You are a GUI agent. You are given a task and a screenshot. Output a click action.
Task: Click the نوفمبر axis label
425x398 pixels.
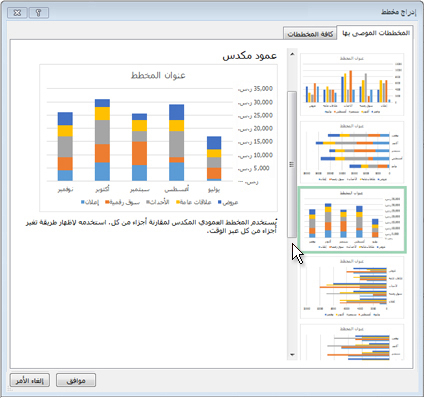[65, 190]
